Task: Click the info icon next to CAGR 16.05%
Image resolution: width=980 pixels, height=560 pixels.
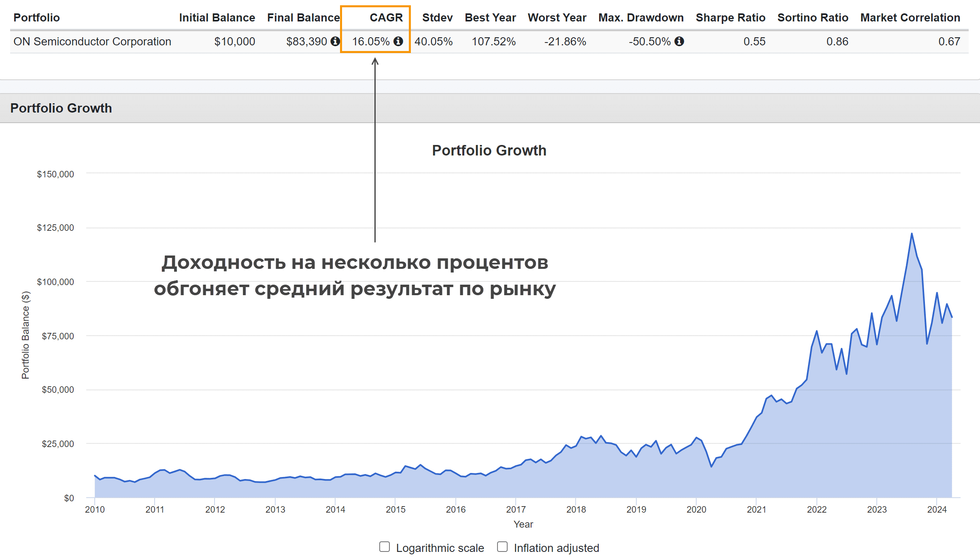Action: coord(398,41)
